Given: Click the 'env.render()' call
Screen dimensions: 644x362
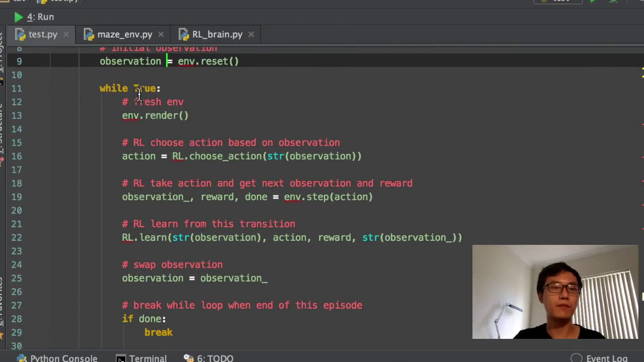Looking at the screenshot, I should coord(155,115).
